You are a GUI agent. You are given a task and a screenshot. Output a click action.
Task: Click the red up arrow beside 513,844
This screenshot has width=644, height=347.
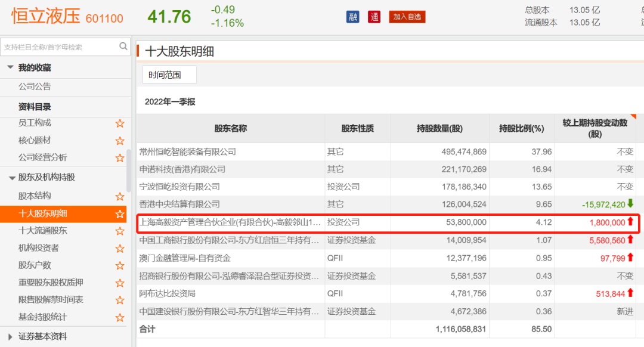coord(630,293)
